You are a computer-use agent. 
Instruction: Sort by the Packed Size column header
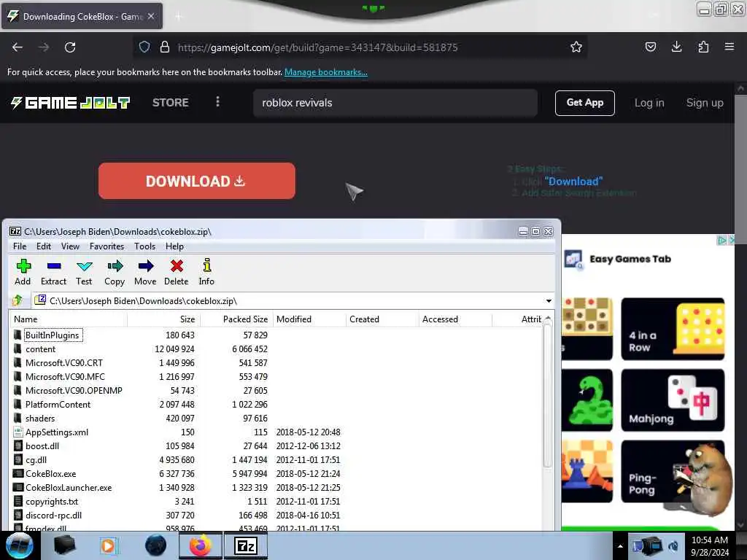(x=236, y=319)
